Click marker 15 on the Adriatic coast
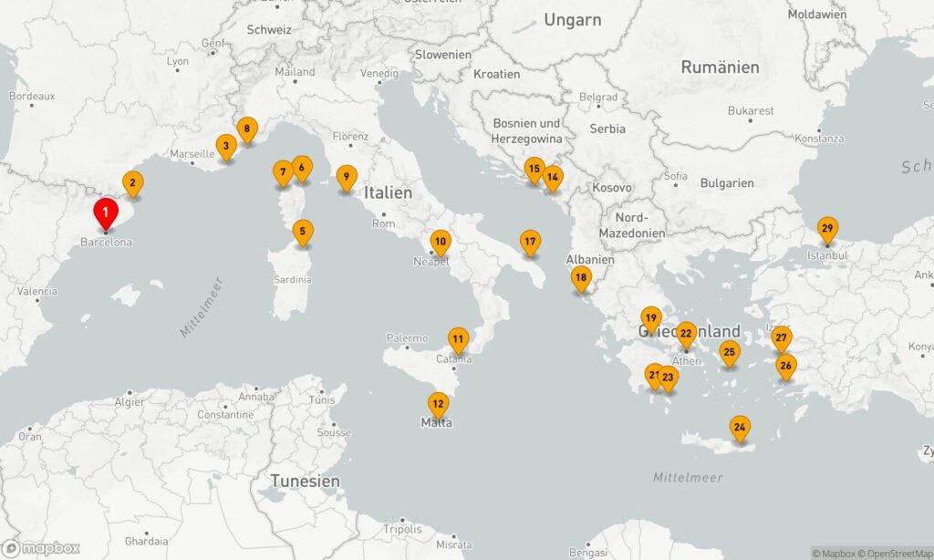Viewport: 934px width, 560px height. (534, 170)
